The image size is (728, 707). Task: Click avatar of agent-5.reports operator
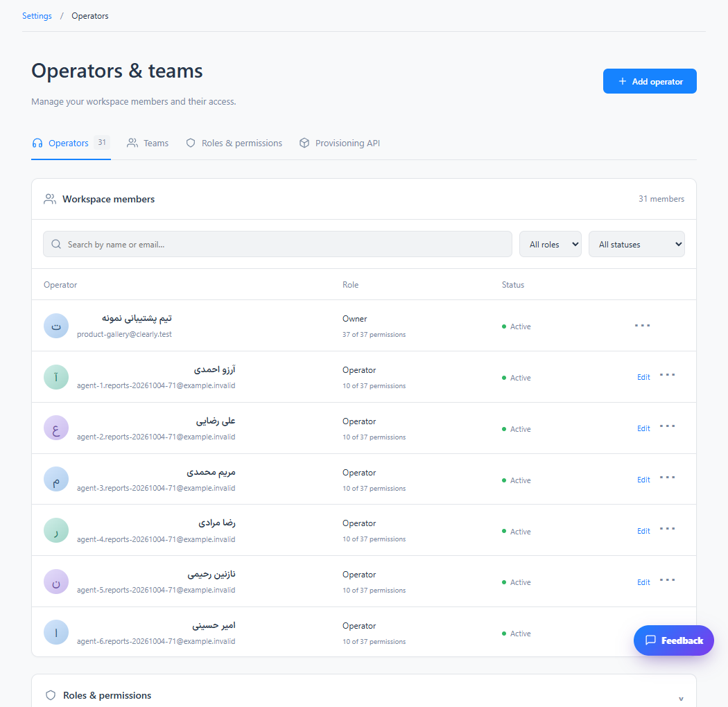(x=56, y=582)
